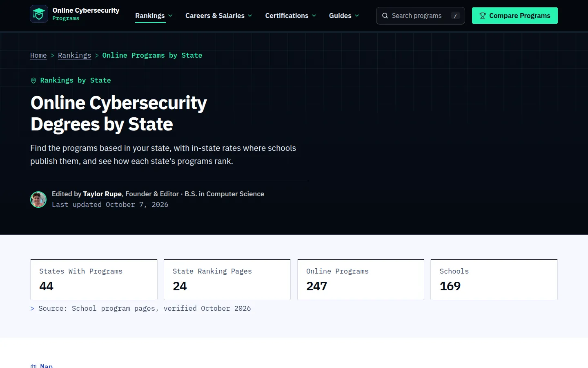Open Taylor Rupe's author profile link

[x=102, y=194]
